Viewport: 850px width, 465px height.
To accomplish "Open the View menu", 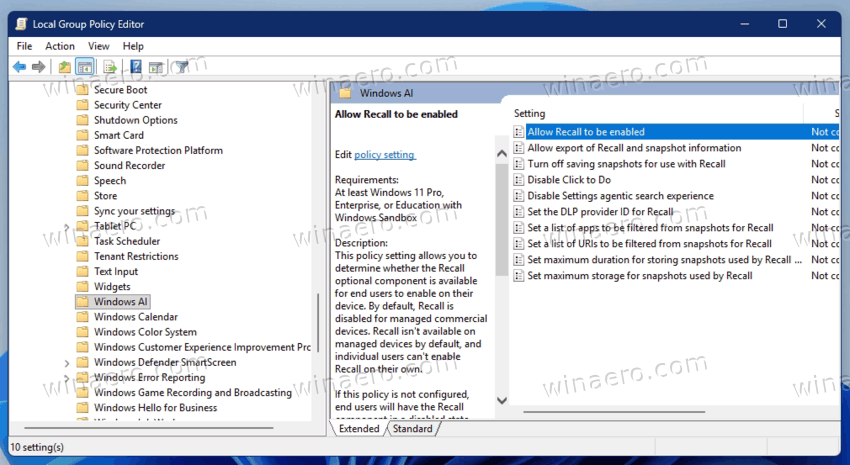I will click(x=99, y=46).
